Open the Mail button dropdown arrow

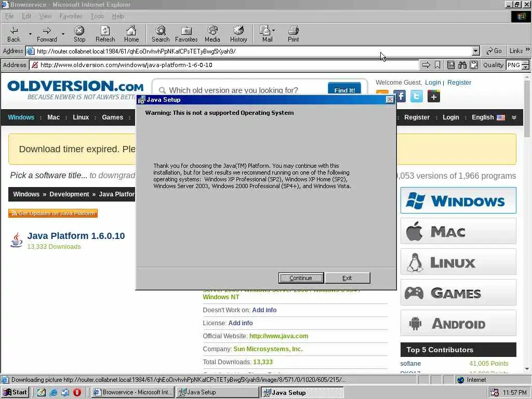click(x=273, y=30)
